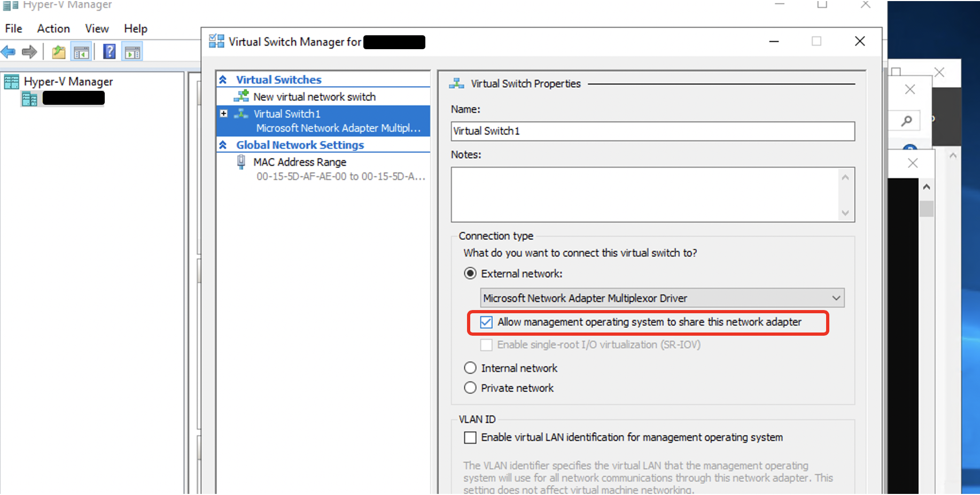Click Microsoft Network Adapter Multipl... subtext
Screen dimensions: 980x495
coord(338,128)
